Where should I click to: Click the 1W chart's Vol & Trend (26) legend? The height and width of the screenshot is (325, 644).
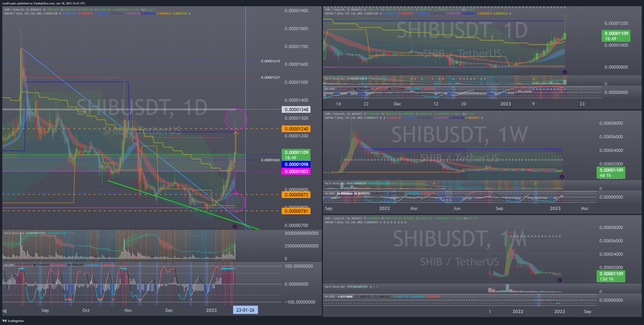coord(334,183)
